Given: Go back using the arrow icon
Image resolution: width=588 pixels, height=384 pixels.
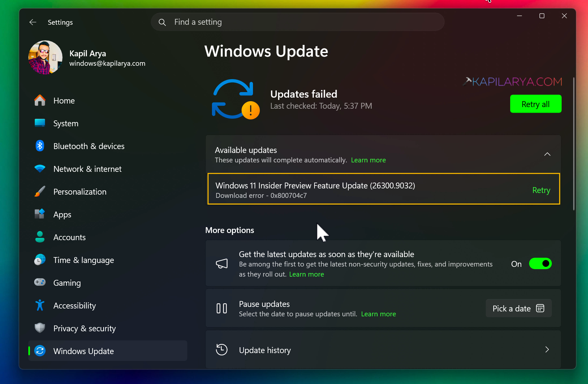Looking at the screenshot, I should tap(33, 22).
